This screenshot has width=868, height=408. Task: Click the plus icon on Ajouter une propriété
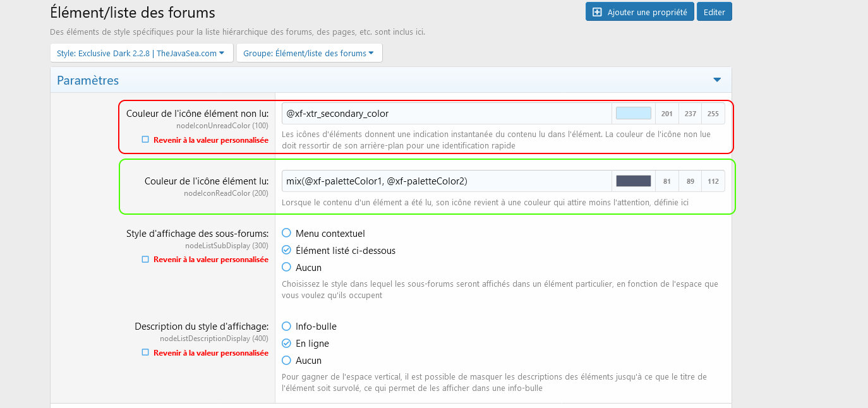(x=597, y=12)
